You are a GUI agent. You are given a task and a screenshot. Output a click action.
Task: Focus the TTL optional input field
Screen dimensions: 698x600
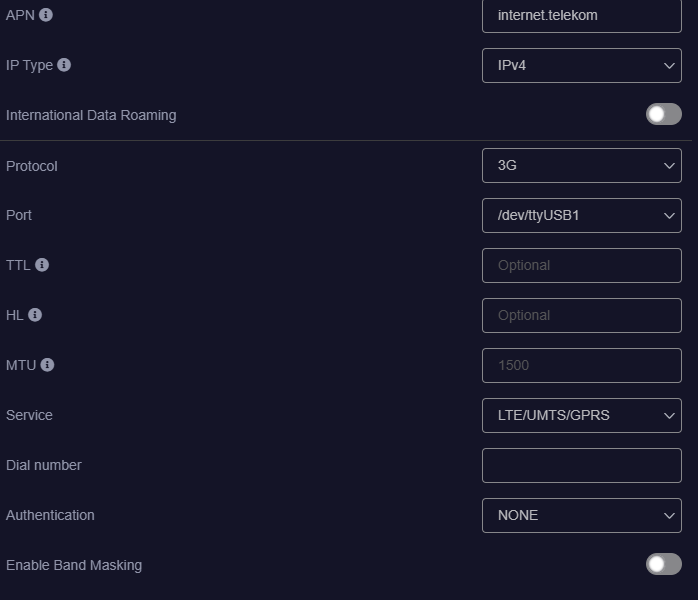click(x=581, y=265)
